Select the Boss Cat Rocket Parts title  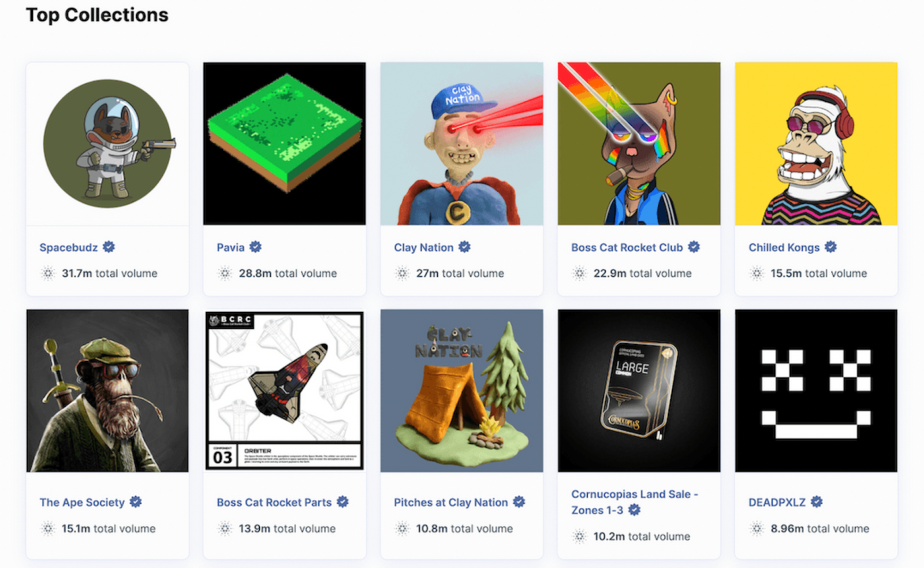(274, 502)
